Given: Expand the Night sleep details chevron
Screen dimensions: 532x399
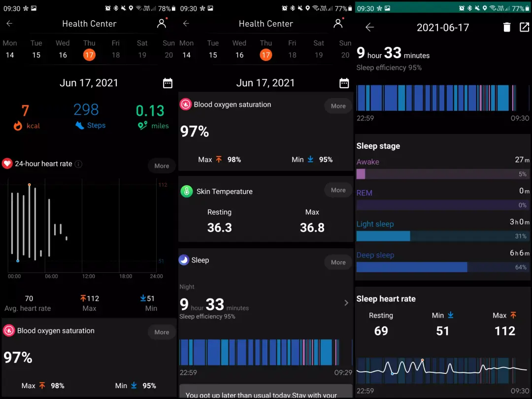Looking at the screenshot, I should pos(346,302).
